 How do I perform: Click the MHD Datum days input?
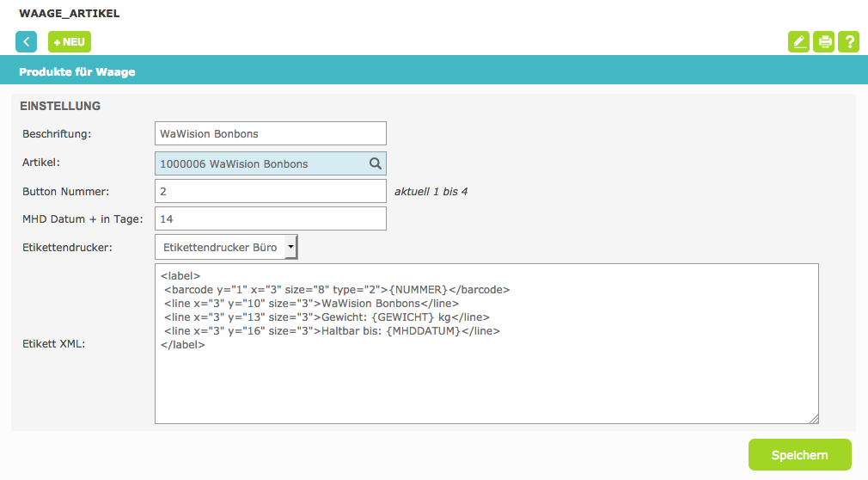click(x=271, y=218)
